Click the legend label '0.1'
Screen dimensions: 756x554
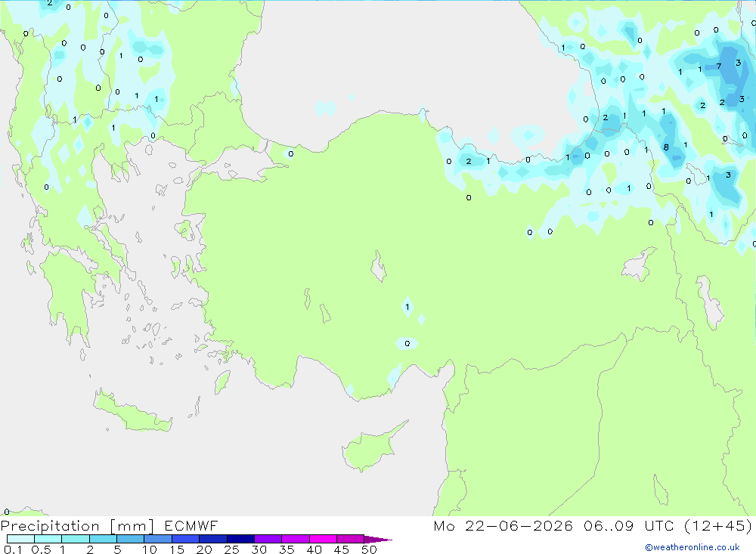tap(13, 549)
